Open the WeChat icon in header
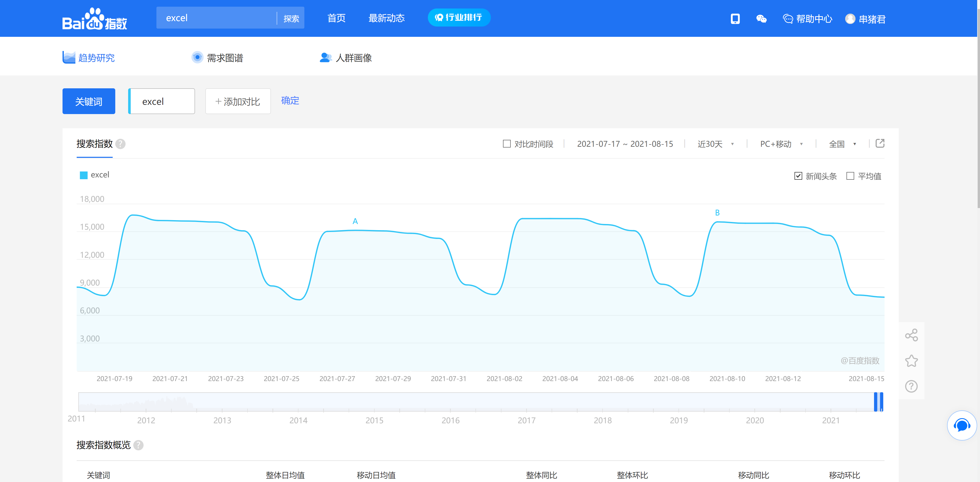The width and height of the screenshot is (980, 482). [x=761, y=19]
